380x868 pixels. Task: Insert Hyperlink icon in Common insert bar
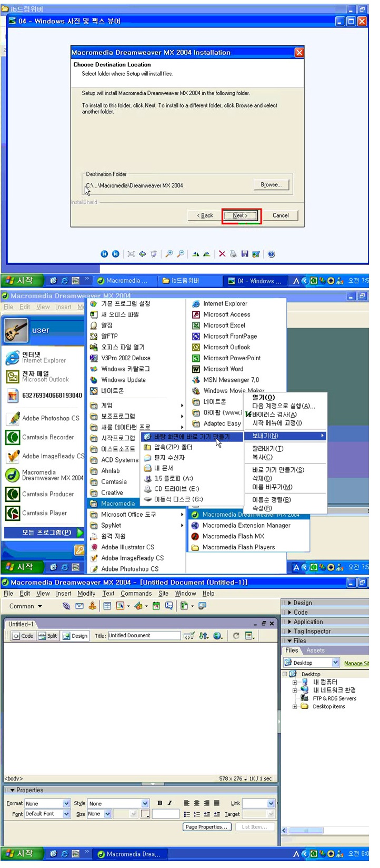(66, 606)
